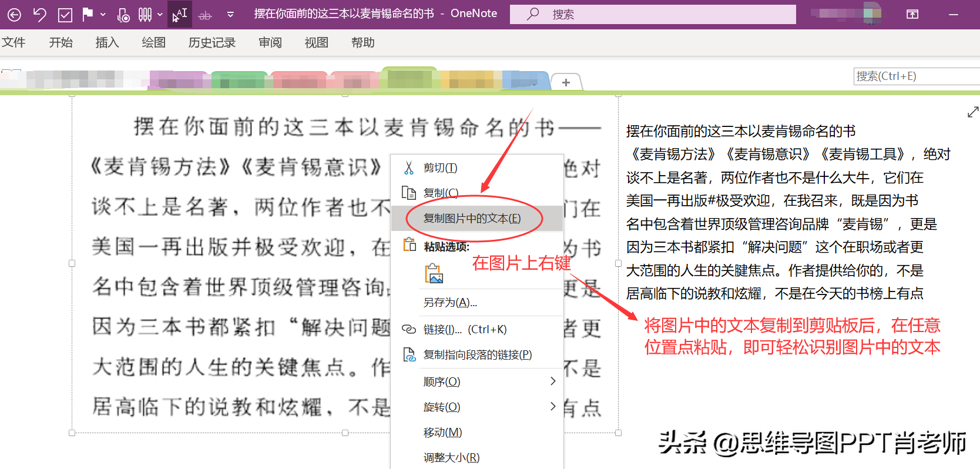Click the image's bottom-right resize handle

618,433
